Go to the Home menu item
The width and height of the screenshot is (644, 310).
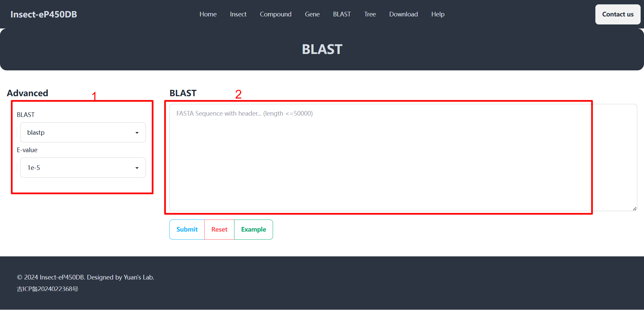[x=208, y=14]
